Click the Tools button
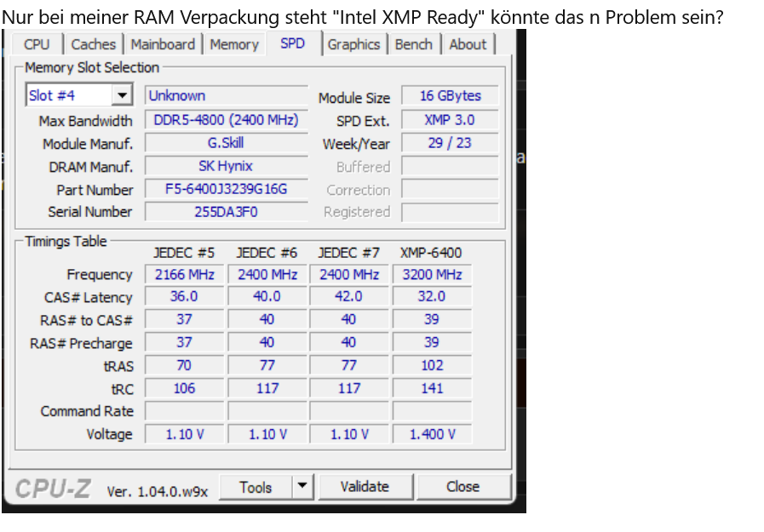 256,487
